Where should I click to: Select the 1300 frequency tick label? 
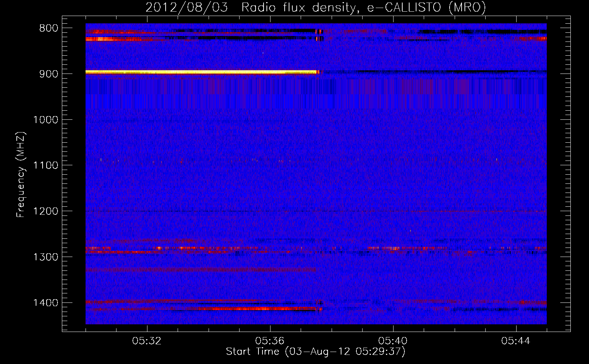click(46, 257)
